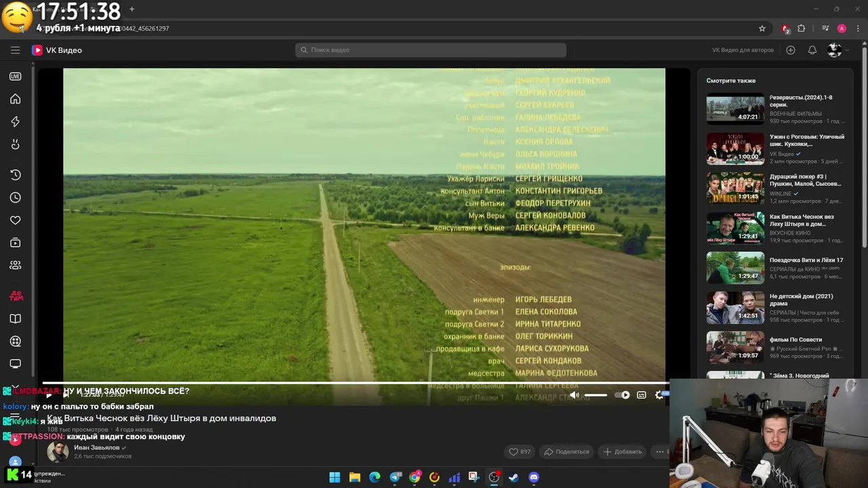This screenshot has width=868, height=488.
Task: Open the browser media control icon
Action: pyautogui.click(x=825, y=28)
